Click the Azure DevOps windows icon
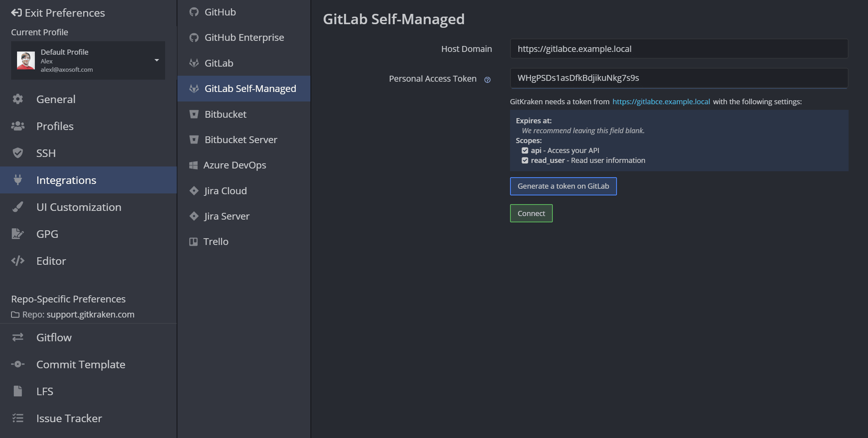 [x=193, y=165]
